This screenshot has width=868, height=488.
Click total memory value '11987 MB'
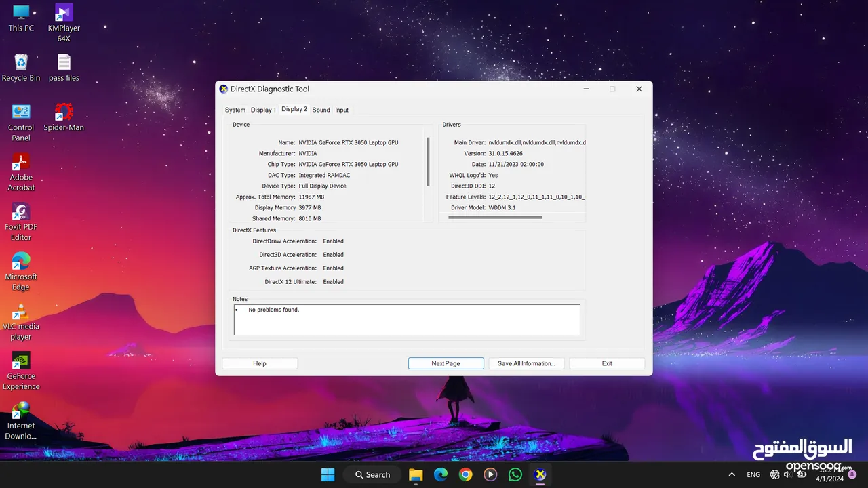pos(311,197)
